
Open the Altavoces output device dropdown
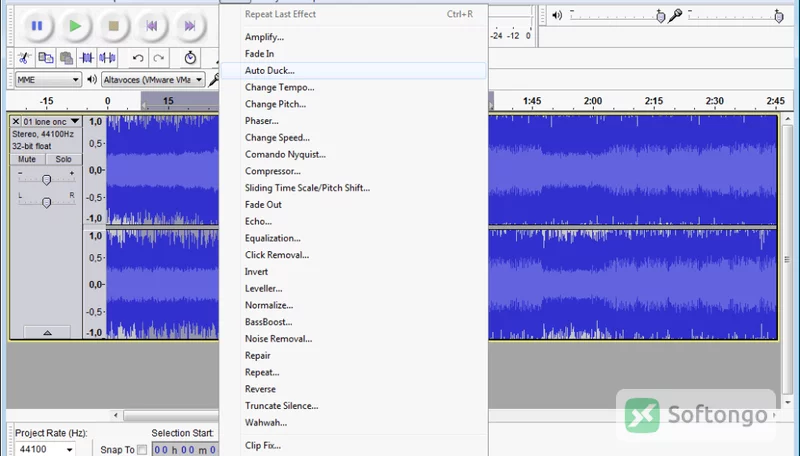click(x=154, y=80)
